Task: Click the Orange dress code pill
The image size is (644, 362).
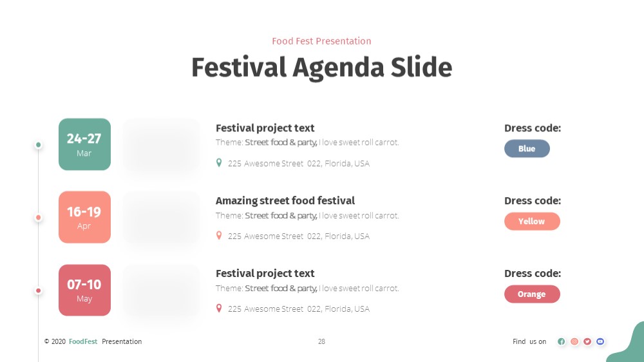Action: pos(532,294)
